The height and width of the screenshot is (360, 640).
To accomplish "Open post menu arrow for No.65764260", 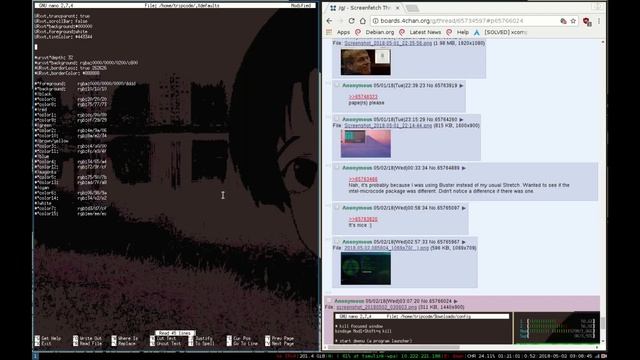I will [462, 120].
